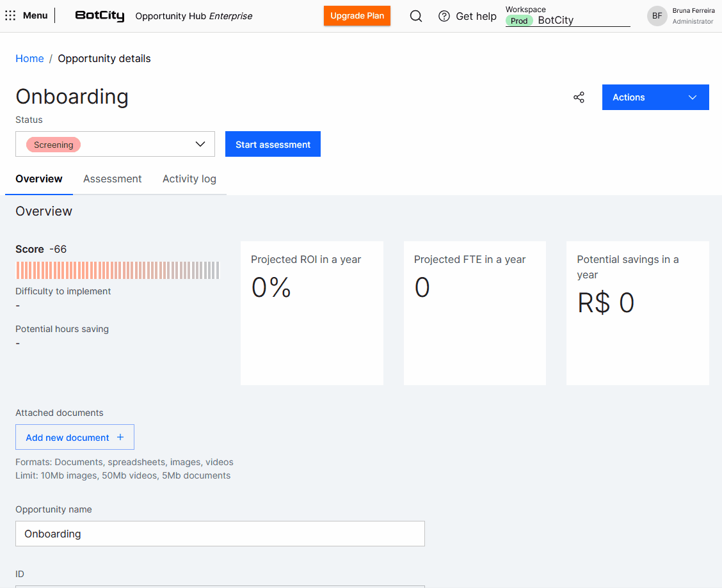This screenshot has width=722, height=588.
Task: Expand the Actions dropdown
Action: coord(655,97)
